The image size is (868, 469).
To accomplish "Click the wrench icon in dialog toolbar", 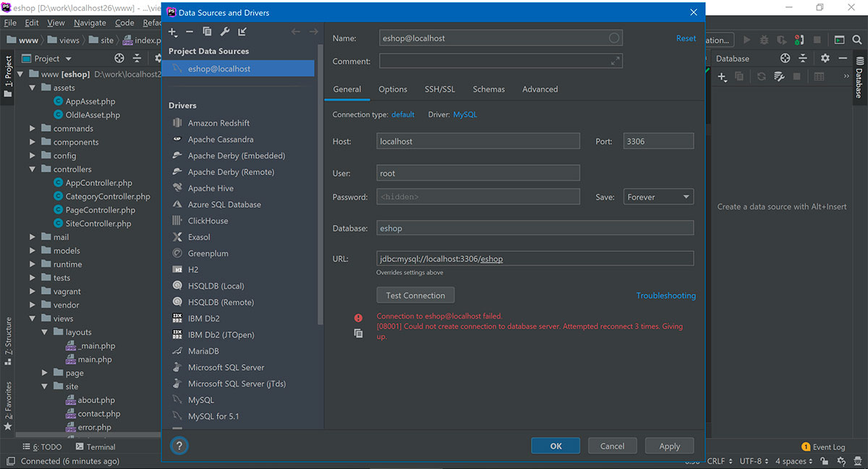I will click(x=224, y=32).
